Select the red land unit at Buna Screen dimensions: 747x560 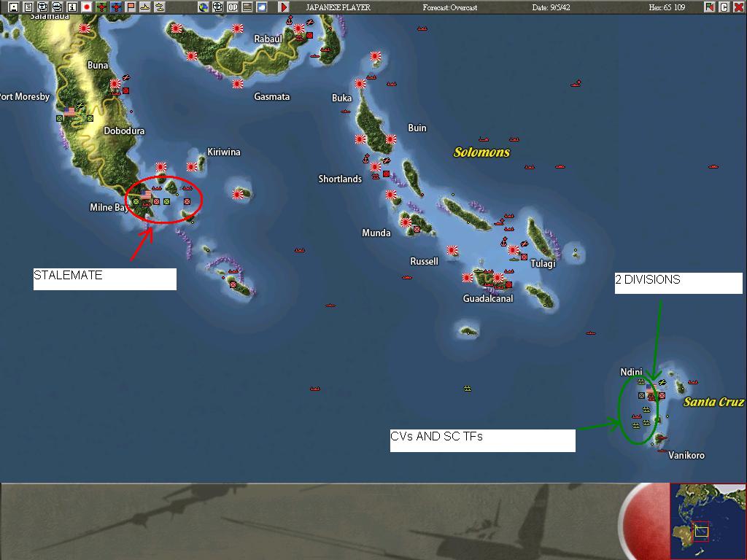pyautogui.click(x=125, y=90)
